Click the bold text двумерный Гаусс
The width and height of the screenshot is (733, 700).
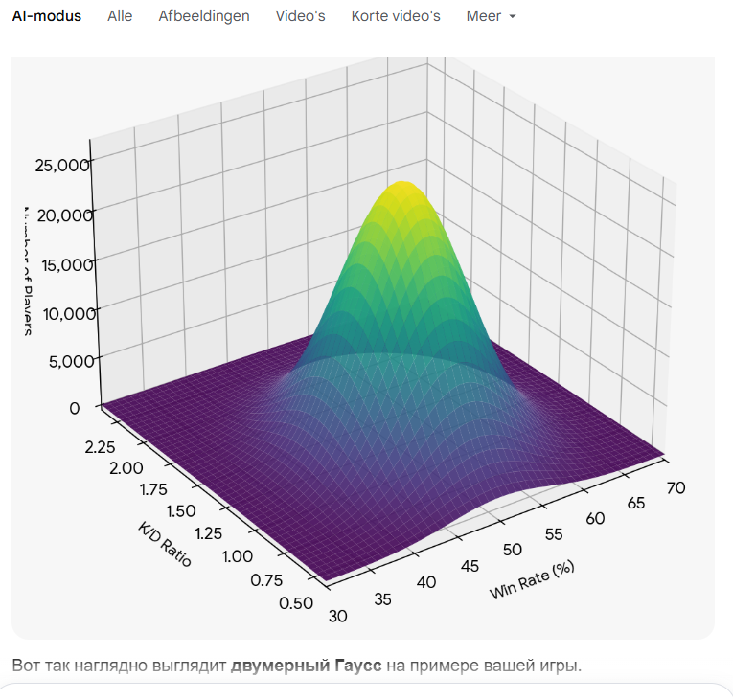(307, 665)
